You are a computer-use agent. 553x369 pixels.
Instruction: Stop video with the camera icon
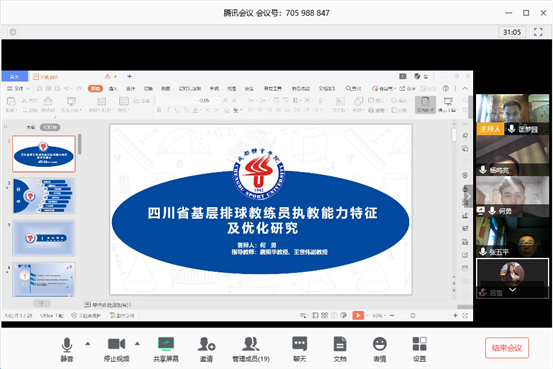tap(116, 349)
